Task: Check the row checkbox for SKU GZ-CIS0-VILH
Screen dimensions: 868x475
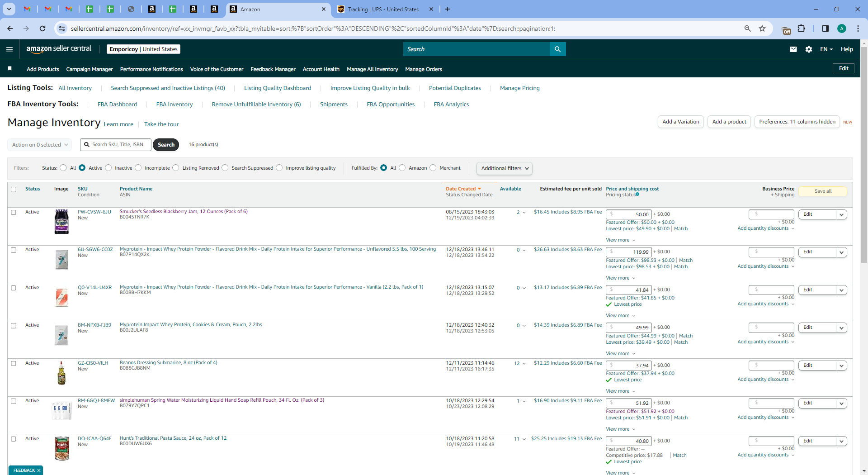Action: coord(14,363)
